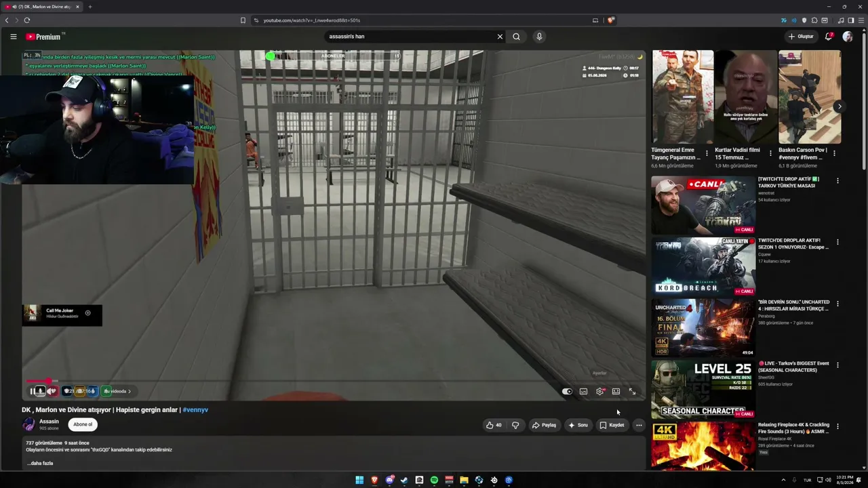The width and height of the screenshot is (868, 488).
Task: Open the Assasin channel avatar
Action: pyautogui.click(x=28, y=424)
